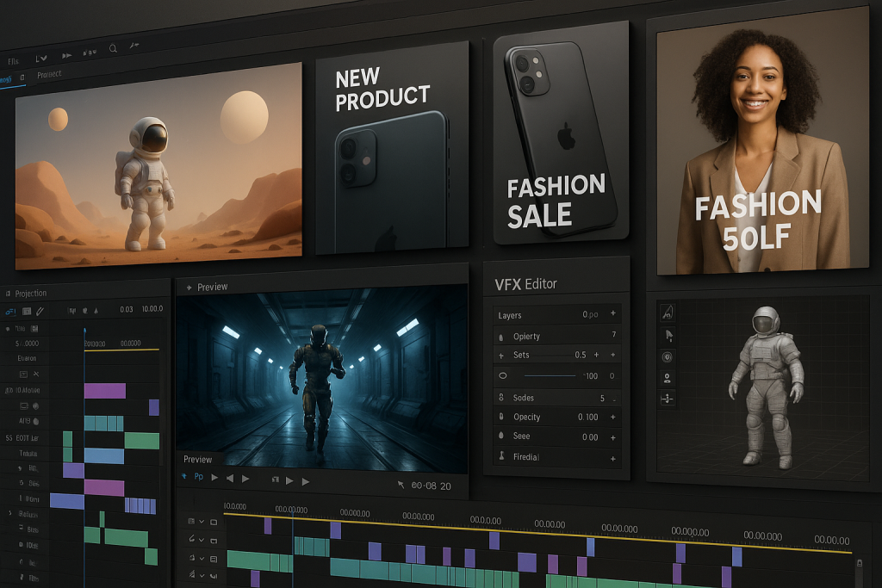Image resolution: width=882 pixels, height=588 pixels.
Task: Open the NEW PRODUCT phone thumbnail
Action: [x=392, y=148]
